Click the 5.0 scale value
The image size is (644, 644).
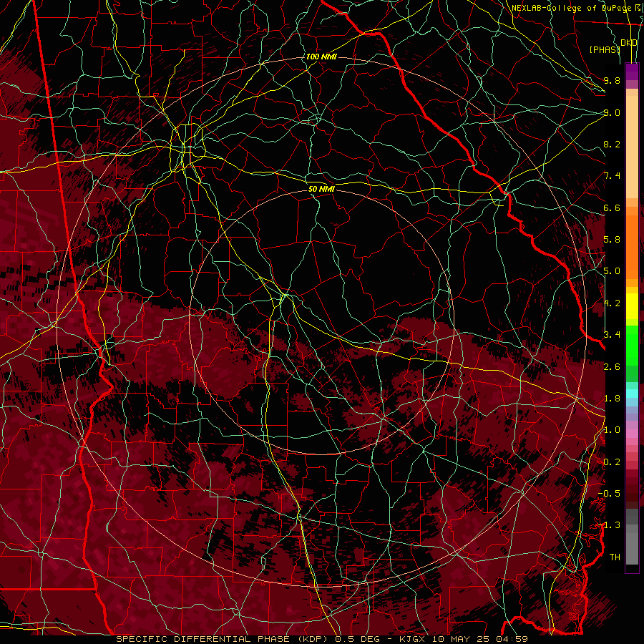pyautogui.click(x=612, y=271)
